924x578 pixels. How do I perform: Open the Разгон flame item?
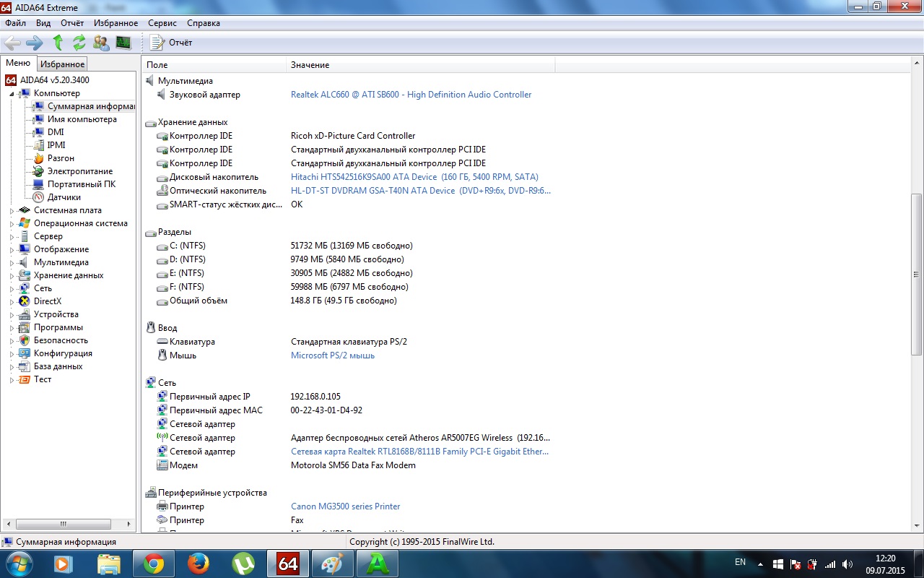point(61,158)
